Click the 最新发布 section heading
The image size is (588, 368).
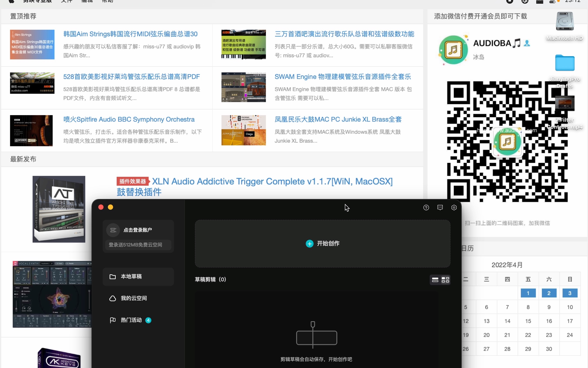click(23, 159)
